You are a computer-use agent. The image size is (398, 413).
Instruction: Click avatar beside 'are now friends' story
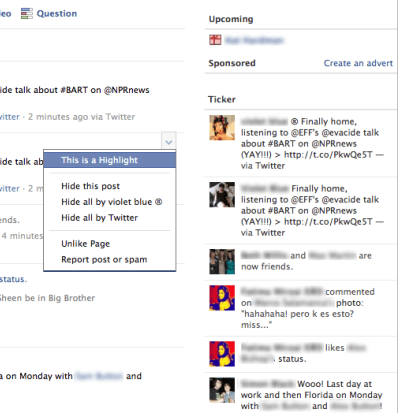[222, 262]
